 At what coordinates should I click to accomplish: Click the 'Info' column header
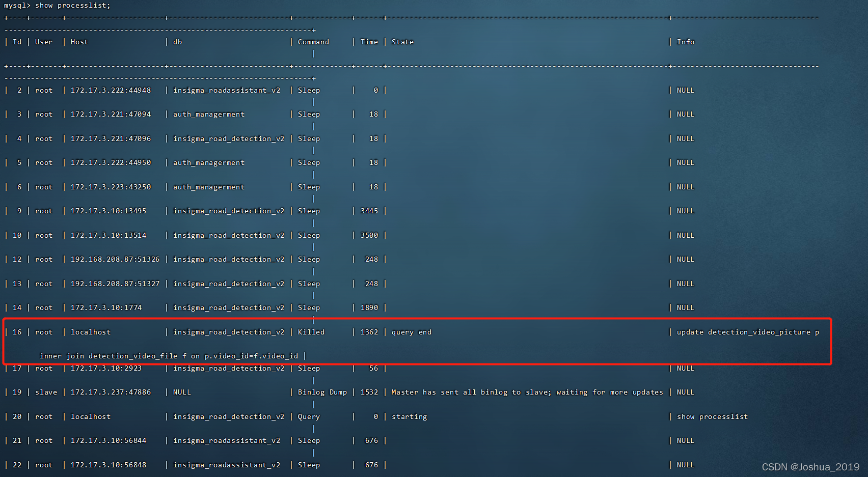point(685,42)
